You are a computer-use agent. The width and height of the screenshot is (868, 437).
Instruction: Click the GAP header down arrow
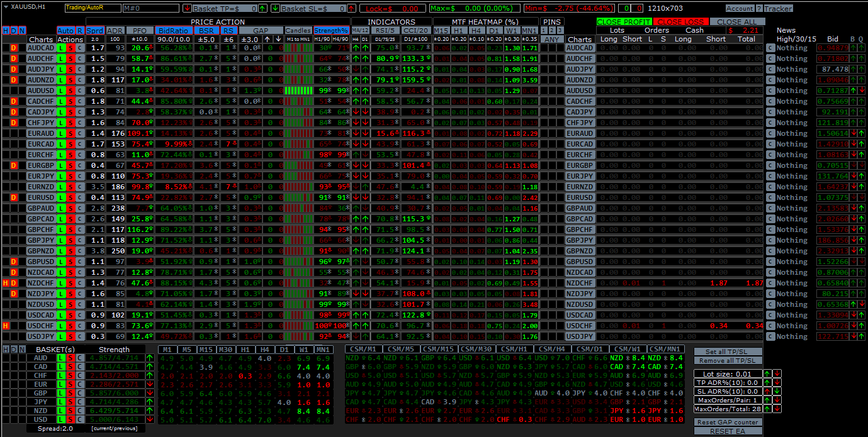(278, 39)
